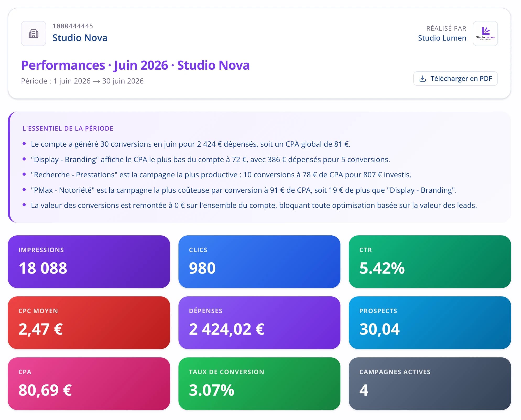
Task: Click the bullet about valeur des conversions
Action: (x=254, y=205)
